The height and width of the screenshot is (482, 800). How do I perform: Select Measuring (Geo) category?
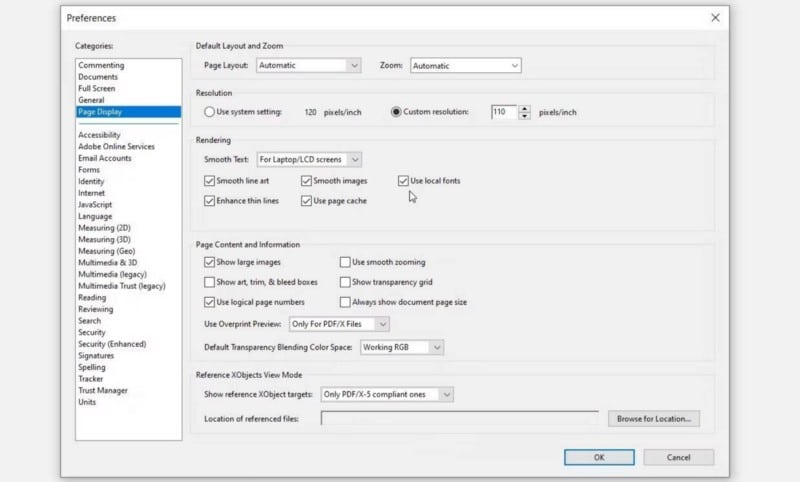click(x=107, y=251)
